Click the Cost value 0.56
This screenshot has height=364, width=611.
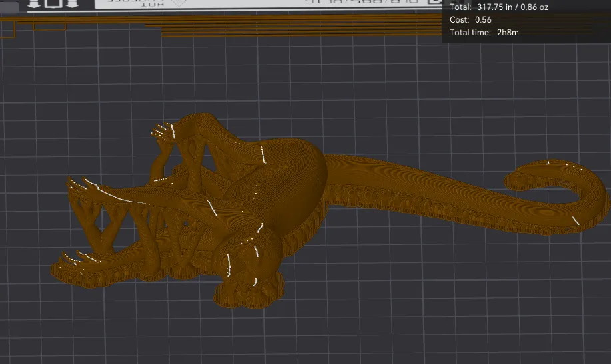(483, 20)
